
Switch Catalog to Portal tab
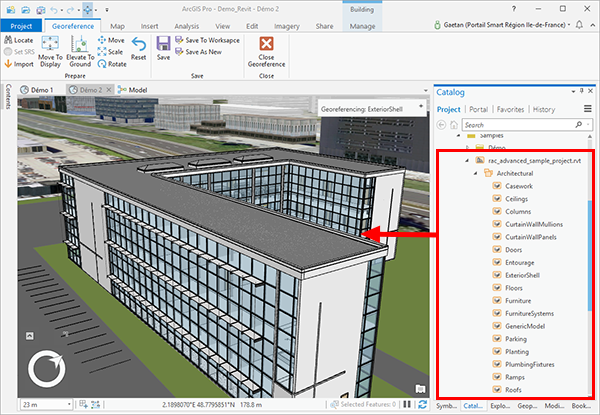click(478, 109)
